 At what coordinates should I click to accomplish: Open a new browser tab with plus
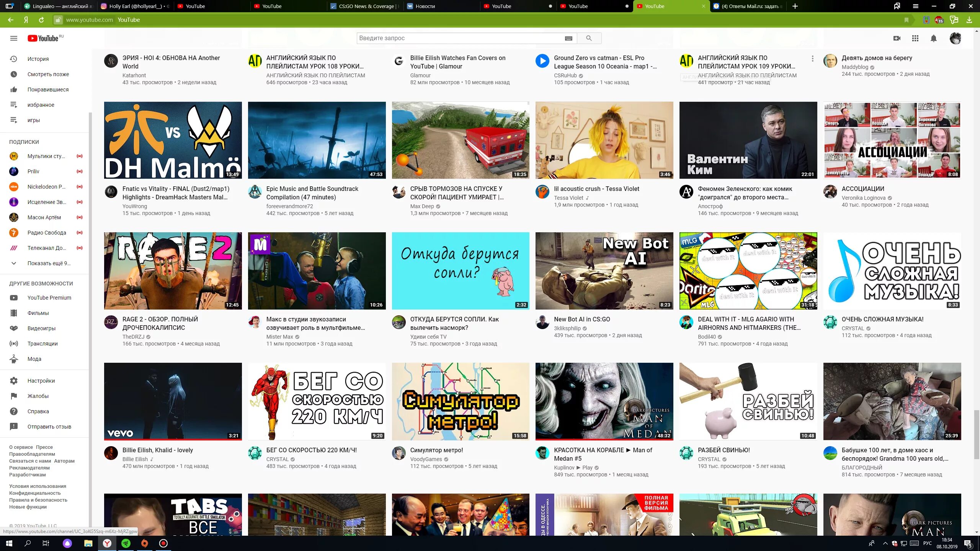click(x=795, y=6)
